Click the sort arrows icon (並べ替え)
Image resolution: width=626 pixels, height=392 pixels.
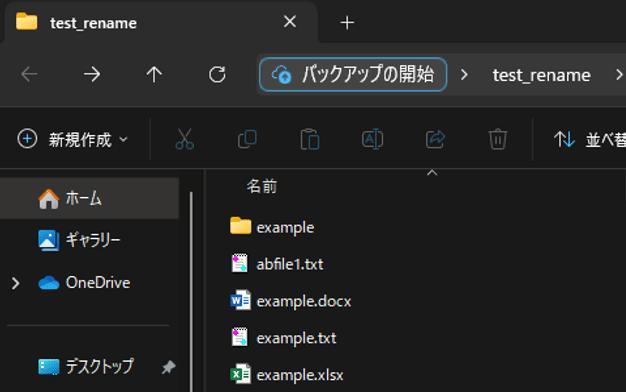pos(564,139)
